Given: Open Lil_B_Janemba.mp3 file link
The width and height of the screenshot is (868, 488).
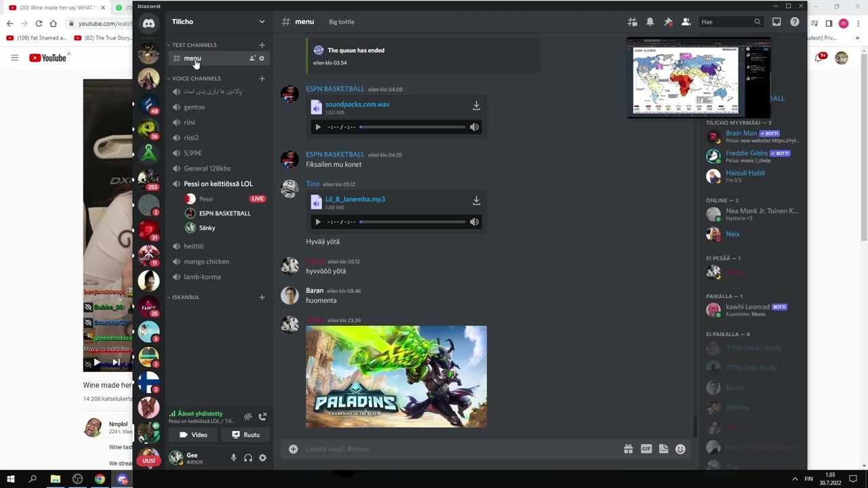Looking at the screenshot, I should coord(355,199).
